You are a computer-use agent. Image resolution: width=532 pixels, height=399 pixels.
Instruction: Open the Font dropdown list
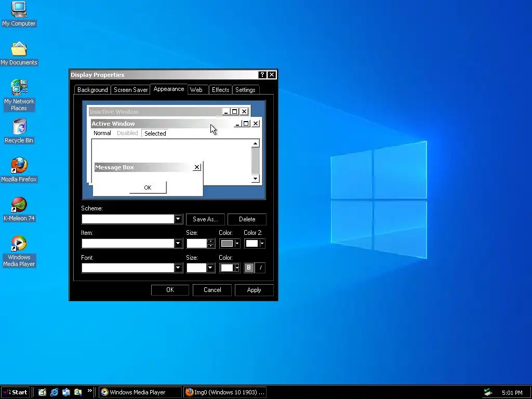point(178,268)
